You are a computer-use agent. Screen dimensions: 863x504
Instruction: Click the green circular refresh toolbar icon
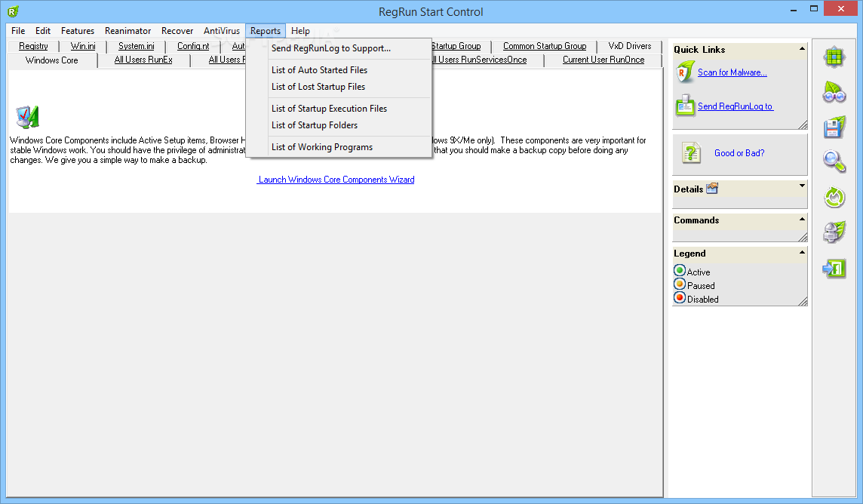(x=834, y=197)
